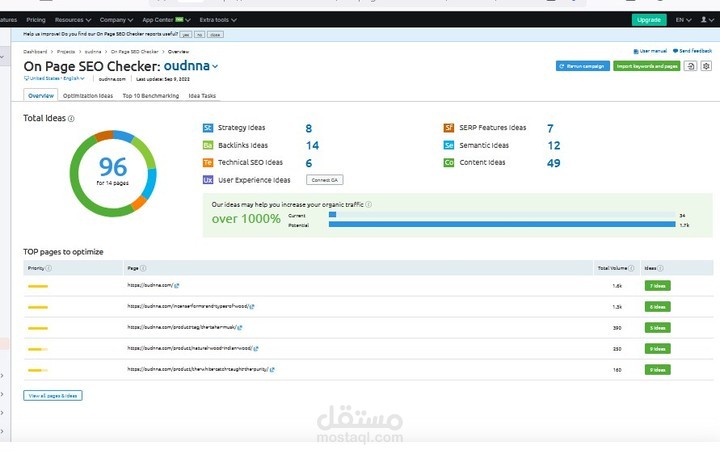Open the Pricing menu item
The image size is (720, 454).
pos(36,20)
